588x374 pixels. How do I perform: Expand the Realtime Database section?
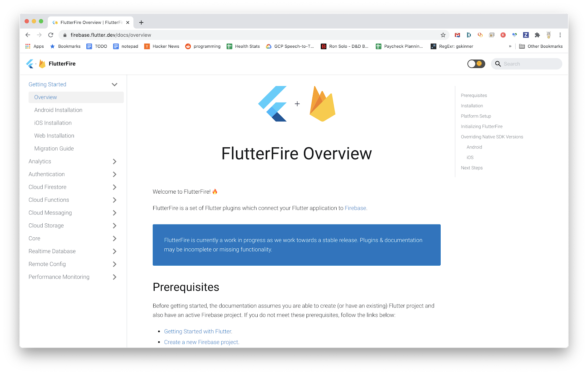pyautogui.click(x=114, y=252)
